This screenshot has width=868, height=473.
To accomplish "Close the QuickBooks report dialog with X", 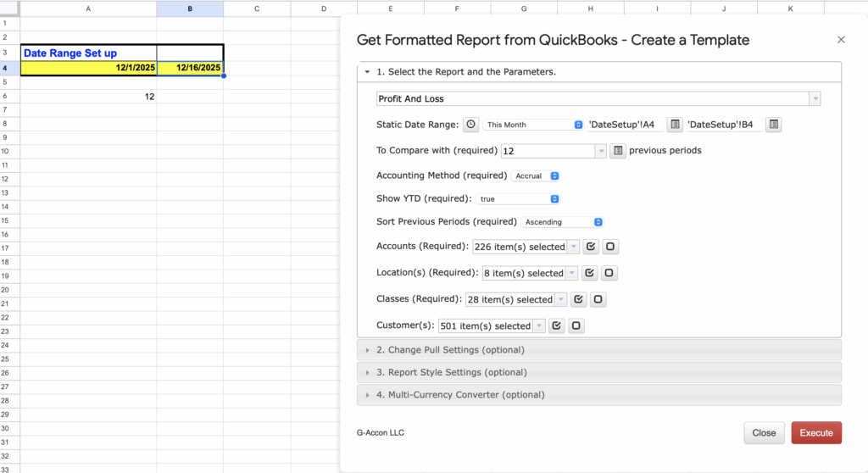I will coord(841,40).
